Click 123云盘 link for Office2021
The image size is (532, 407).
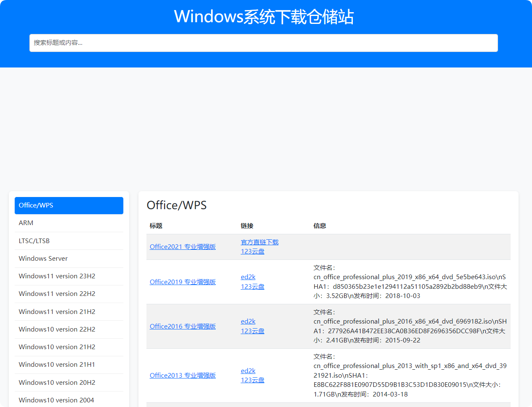click(253, 251)
